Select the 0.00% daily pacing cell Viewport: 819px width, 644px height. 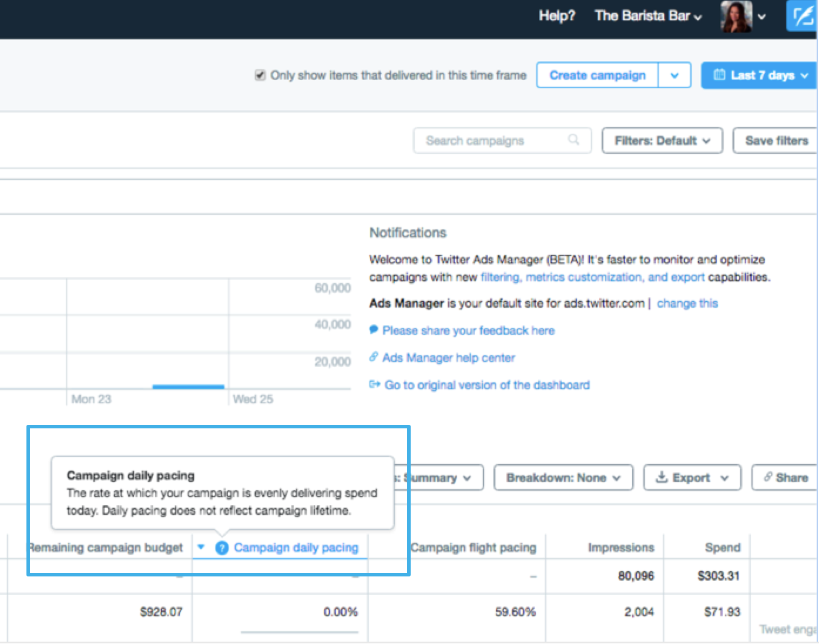coord(341,612)
